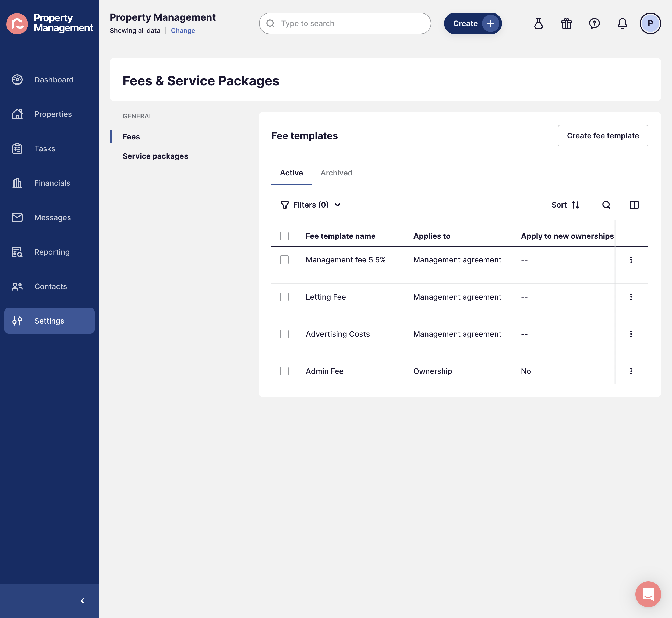Click the Applies to column header

432,236
